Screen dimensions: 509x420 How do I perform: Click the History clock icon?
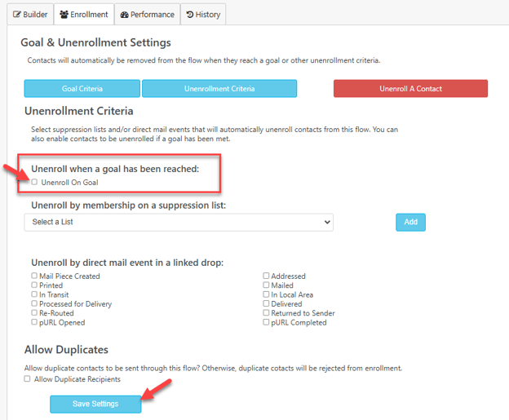[x=190, y=15]
